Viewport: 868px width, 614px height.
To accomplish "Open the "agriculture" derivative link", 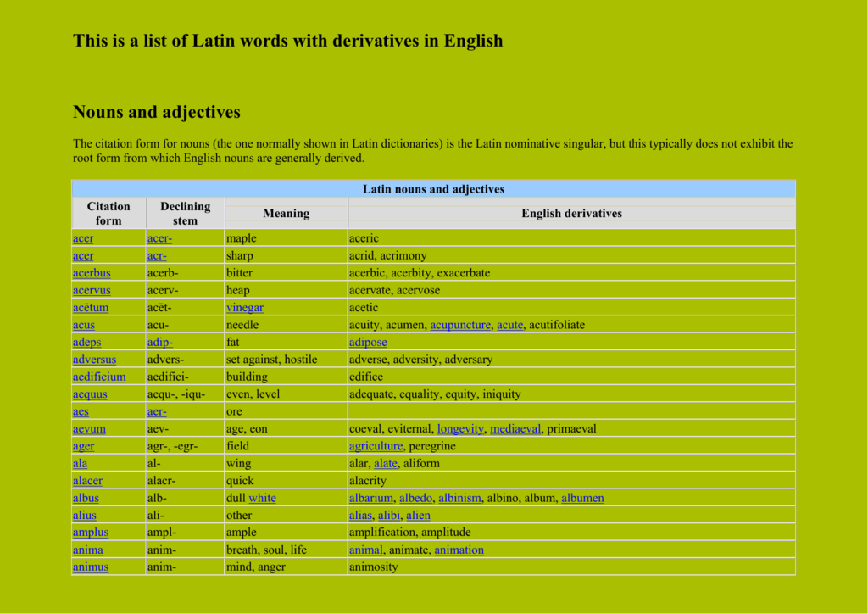I will pyautogui.click(x=376, y=445).
